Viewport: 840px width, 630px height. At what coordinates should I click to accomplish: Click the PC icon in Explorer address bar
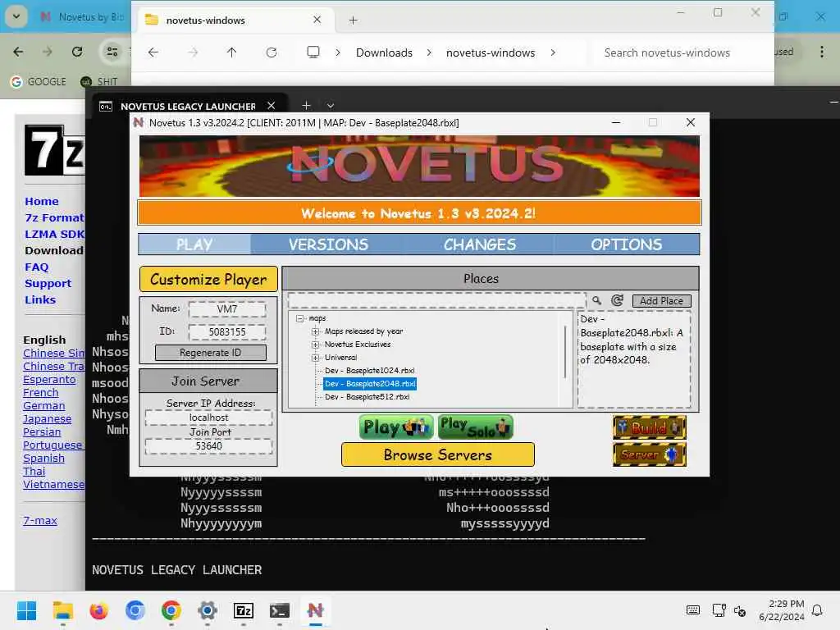point(313,52)
